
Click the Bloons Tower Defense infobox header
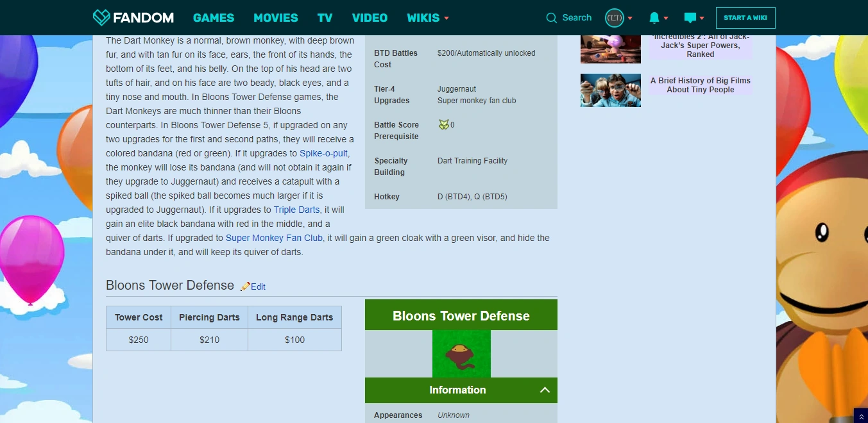(x=461, y=315)
